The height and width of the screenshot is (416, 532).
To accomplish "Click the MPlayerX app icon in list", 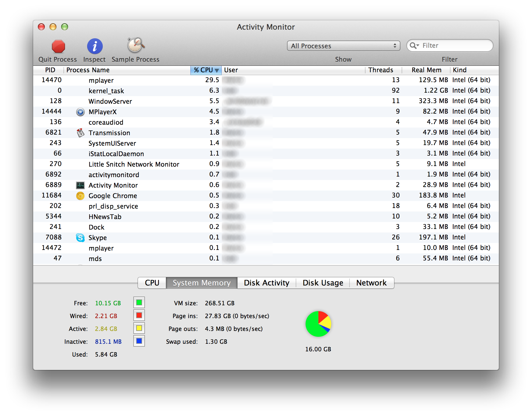I will tap(80, 112).
